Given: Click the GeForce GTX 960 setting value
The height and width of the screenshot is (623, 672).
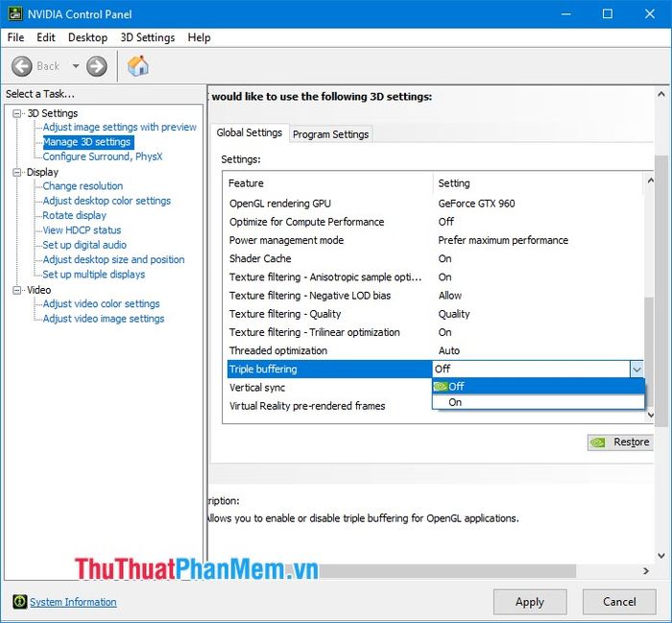Looking at the screenshot, I should [x=476, y=204].
